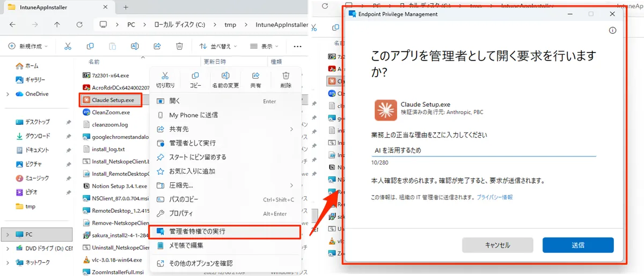Click the 送信 button in the dialog

578,245
